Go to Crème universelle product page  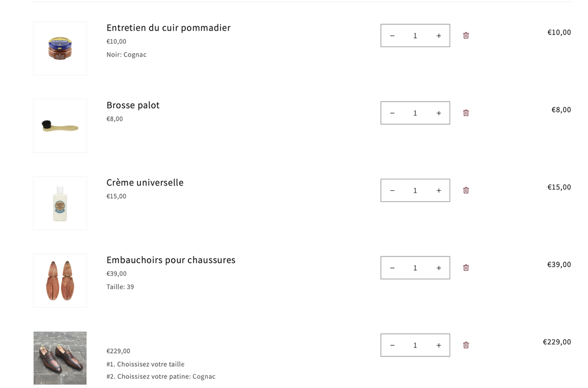[x=145, y=183]
